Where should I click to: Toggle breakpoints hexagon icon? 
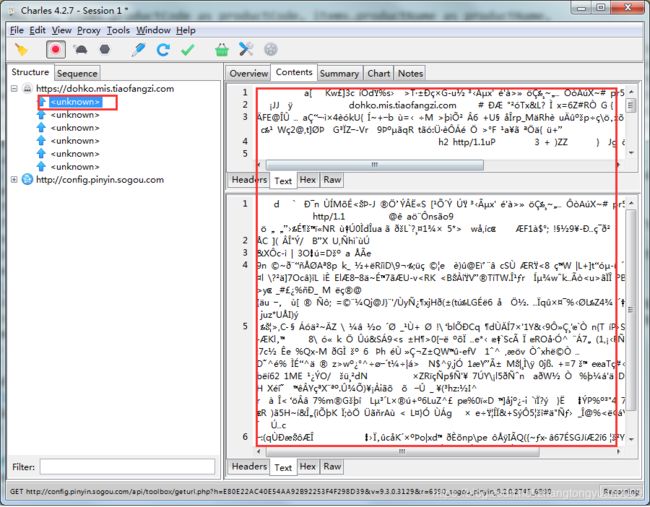coord(105,50)
